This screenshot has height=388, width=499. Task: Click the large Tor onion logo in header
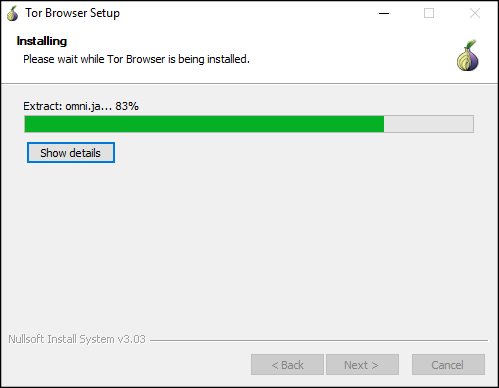468,55
